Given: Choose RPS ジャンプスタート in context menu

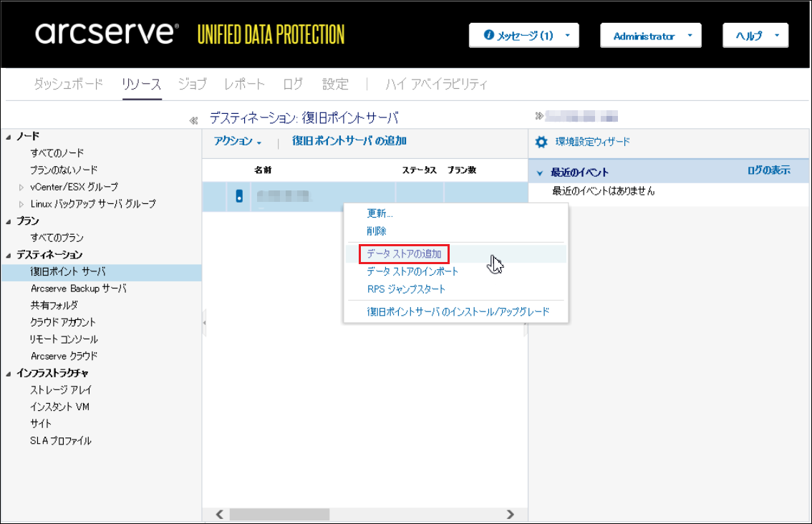Looking at the screenshot, I should pos(406,289).
